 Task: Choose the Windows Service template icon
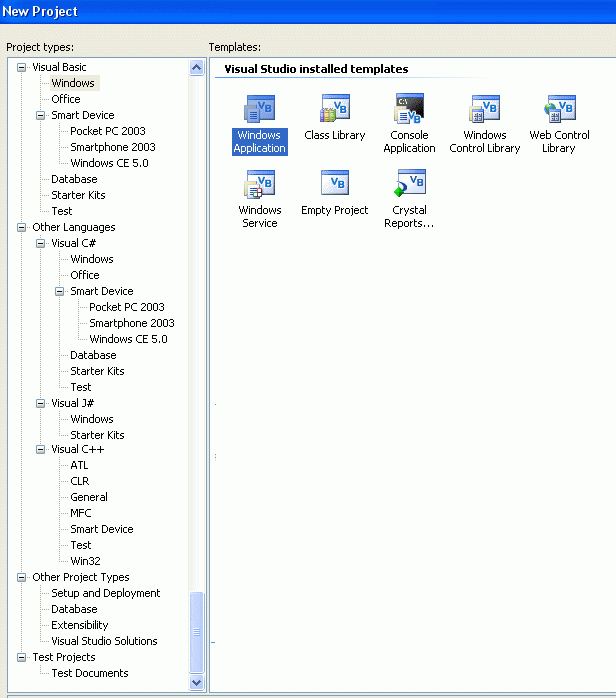tap(259, 184)
